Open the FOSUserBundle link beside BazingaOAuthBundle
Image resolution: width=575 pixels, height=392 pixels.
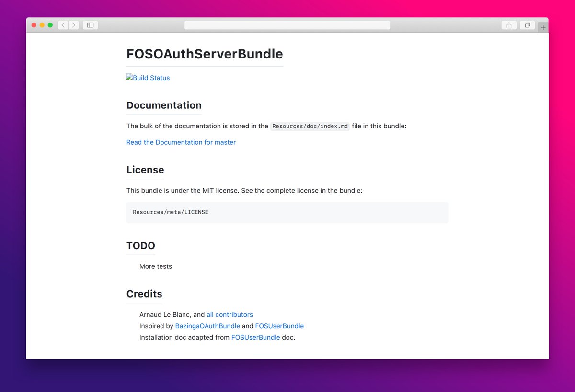(x=279, y=326)
